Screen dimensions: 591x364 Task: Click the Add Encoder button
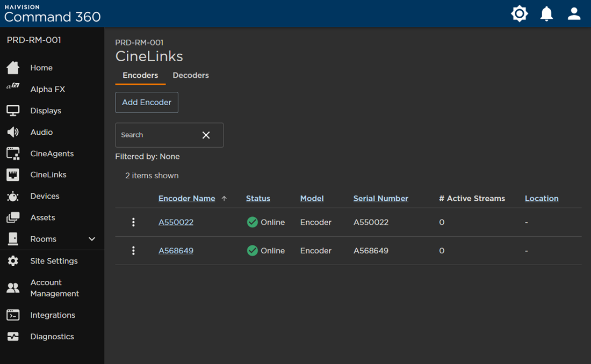point(147,103)
